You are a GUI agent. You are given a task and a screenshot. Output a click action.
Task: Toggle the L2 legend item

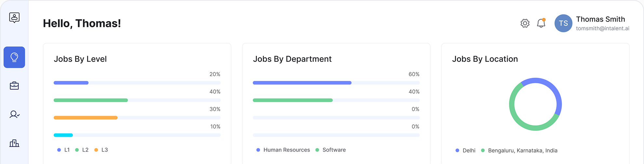[82, 150]
